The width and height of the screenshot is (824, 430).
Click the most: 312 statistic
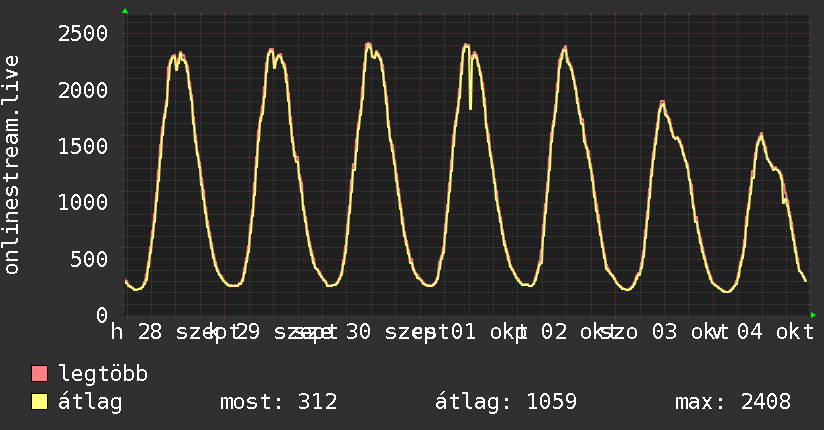tap(279, 402)
